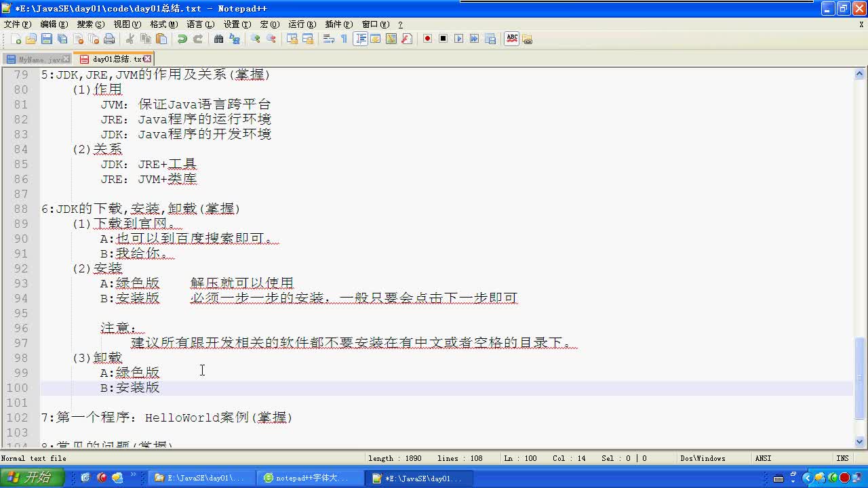868x488 pixels.
Task: Cut selection using the scissors icon
Action: (x=130, y=39)
